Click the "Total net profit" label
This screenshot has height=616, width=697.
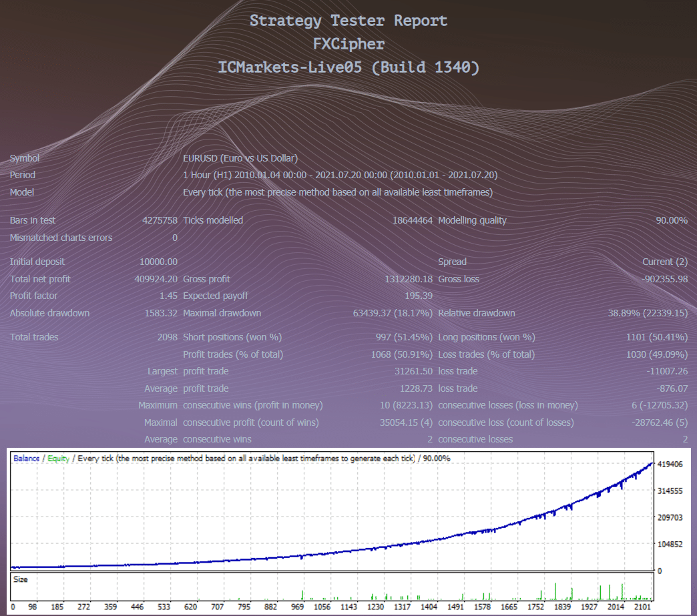[x=40, y=279]
